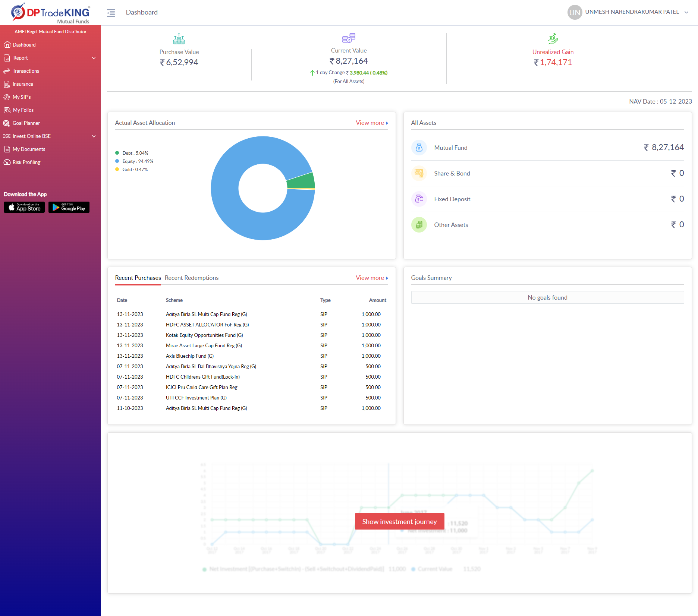This screenshot has width=698, height=616.
Task: Expand the Report submenu chevron
Action: [94, 58]
